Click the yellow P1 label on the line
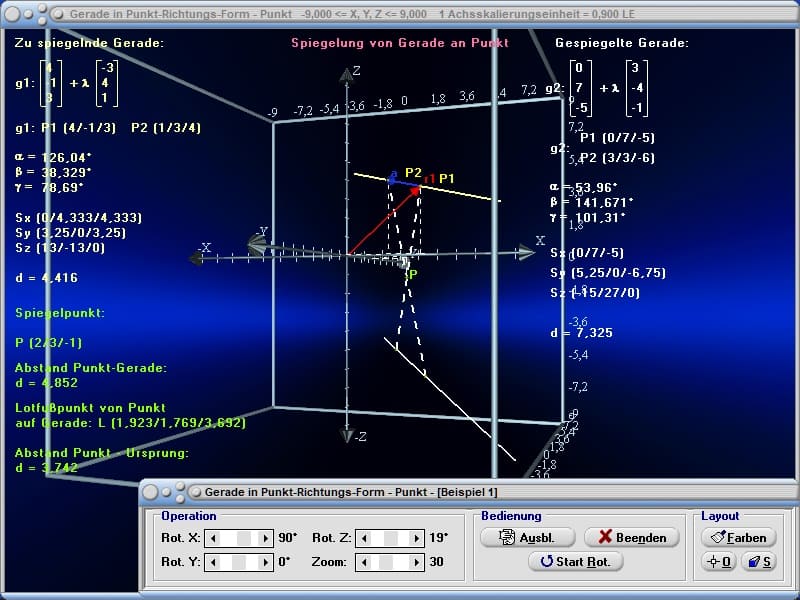The width and height of the screenshot is (800, 600). pyautogui.click(x=446, y=179)
